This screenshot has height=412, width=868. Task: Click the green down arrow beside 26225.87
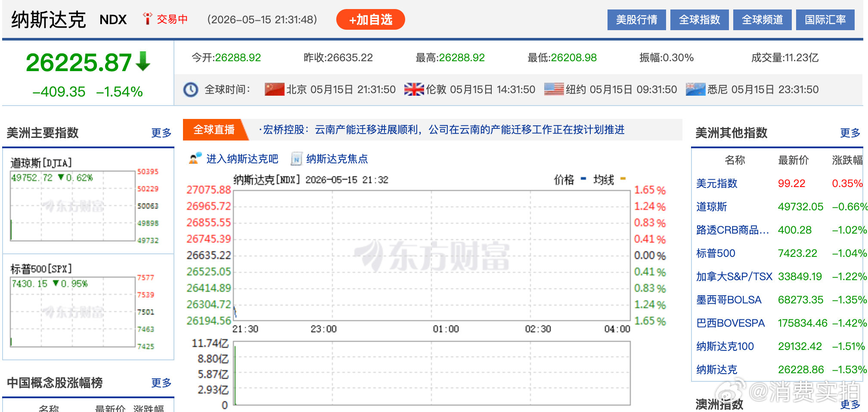point(143,61)
